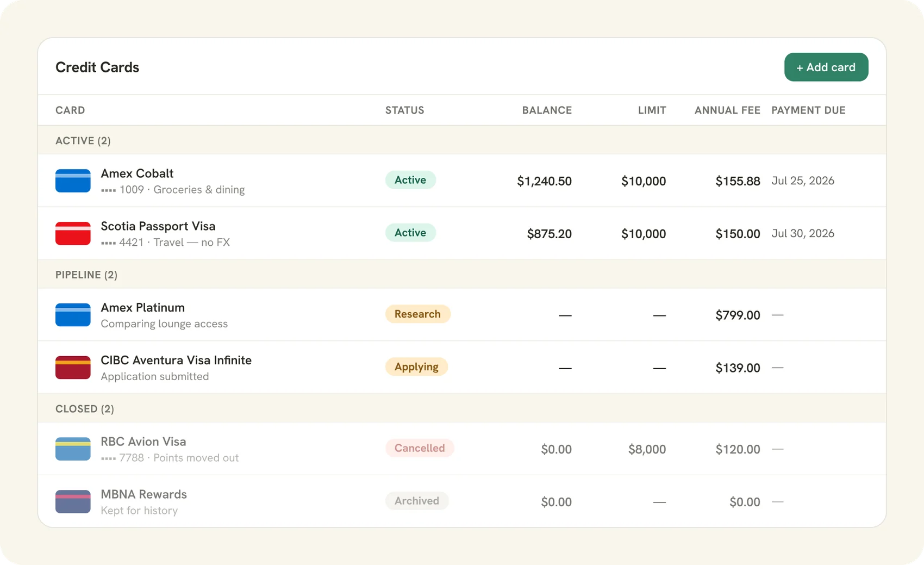Click the Application submitted note
The width and height of the screenshot is (924, 565).
tap(155, 376)
